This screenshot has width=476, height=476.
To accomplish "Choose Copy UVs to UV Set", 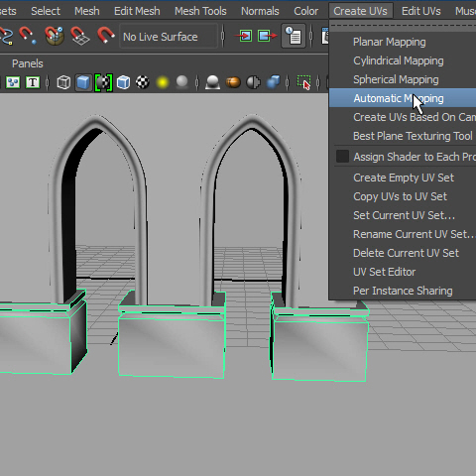I will click(403, 196).
